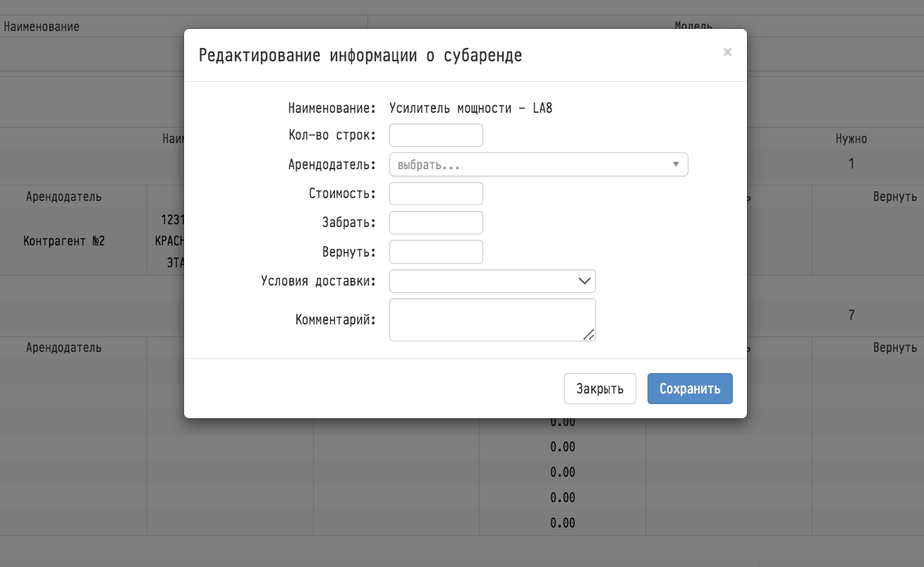Click the Комментарий textarea resize handle
This screenshot has width=924, height=567.
point(589,334)
